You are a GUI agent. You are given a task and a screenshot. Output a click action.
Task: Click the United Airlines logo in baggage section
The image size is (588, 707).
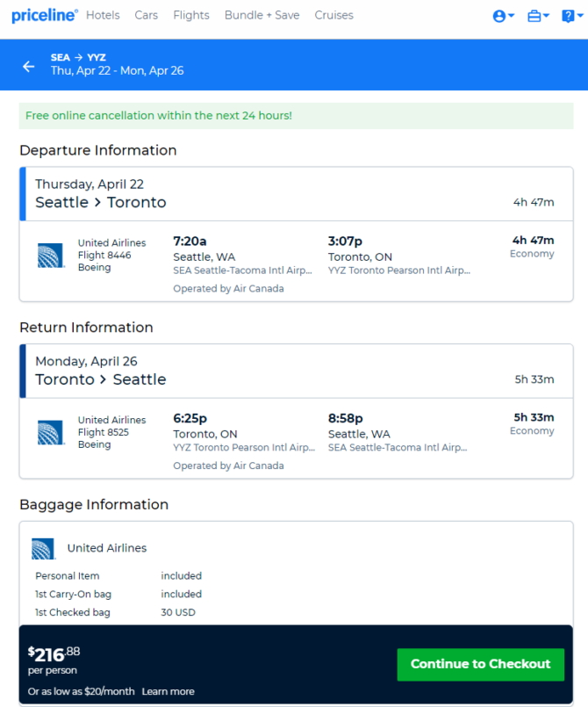[43, 549]
